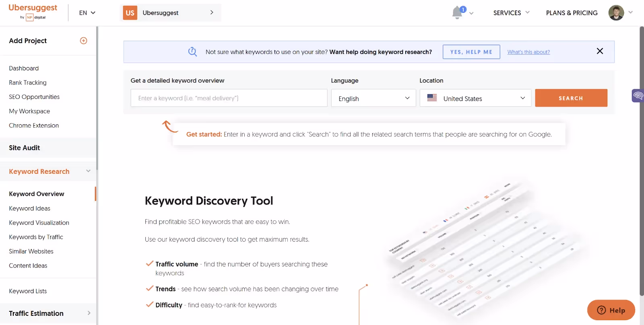The width and height of the screenshot is (644, 325).
Task: Expand the notifications dropdown arrow
Action: [471, 13]
